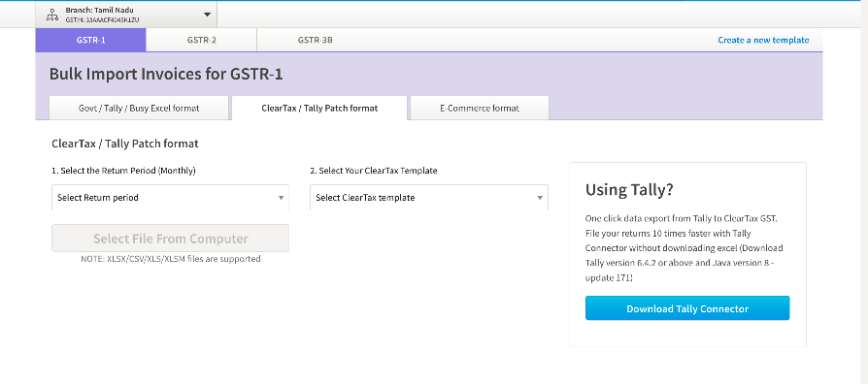Open the GSTR-3B tab
868x384 pixels.
point(315,40)
